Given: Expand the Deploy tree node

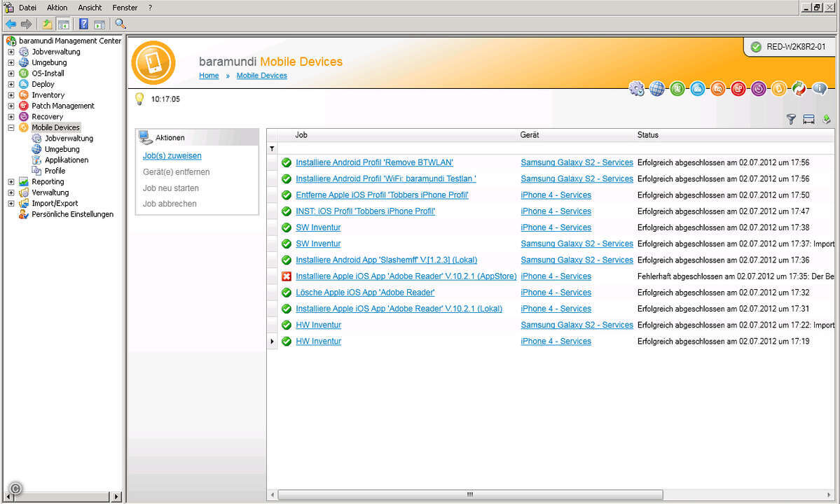Looking at the screenshot, I should 11,84.
